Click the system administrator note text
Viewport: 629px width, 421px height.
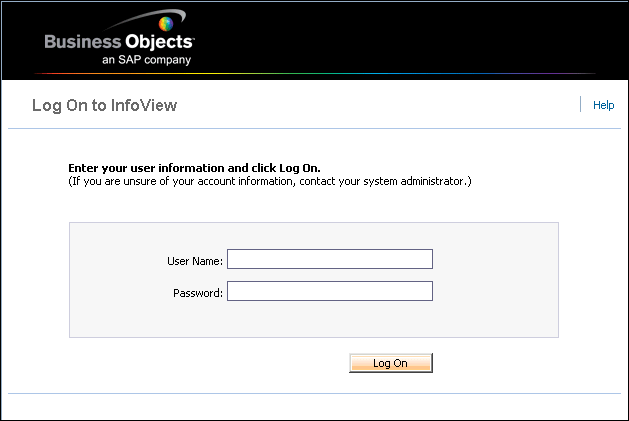[270, 181]
